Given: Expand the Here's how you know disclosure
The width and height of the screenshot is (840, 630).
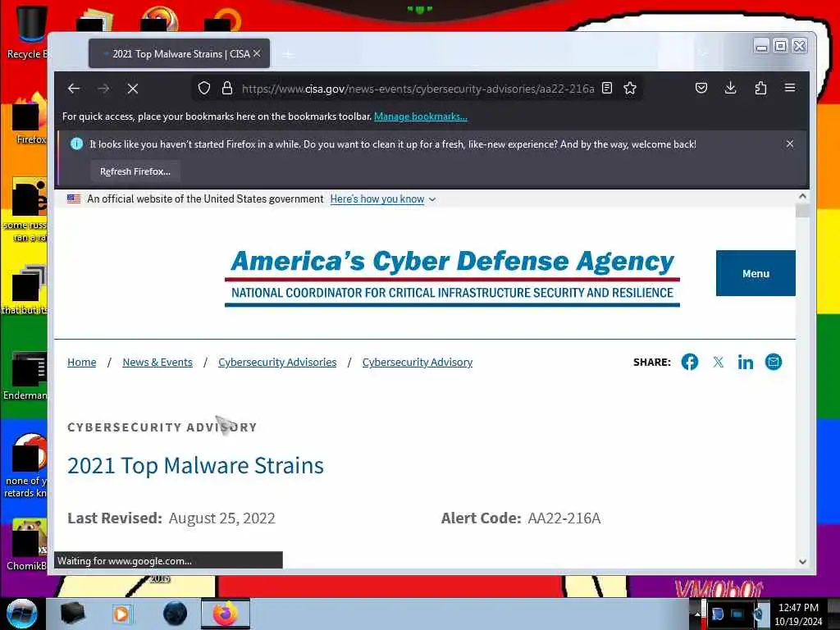Looking at the screenshot, I should click(x=382, y=199).
